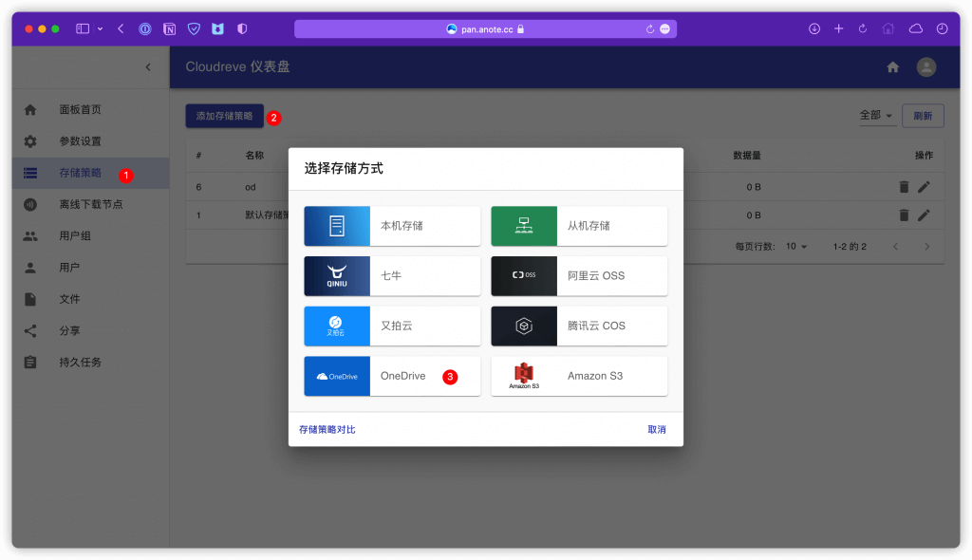This screenshot has height=560, width=972.
Task: Delete the od storage policy with trash icon
Action: coord(904,187)
